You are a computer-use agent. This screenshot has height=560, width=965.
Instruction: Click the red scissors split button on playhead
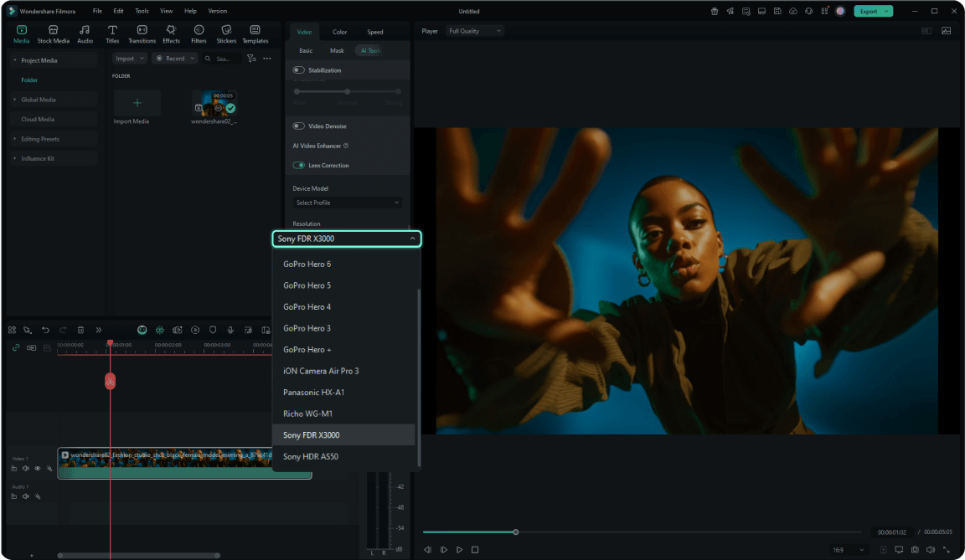click(x=111, y=382)
